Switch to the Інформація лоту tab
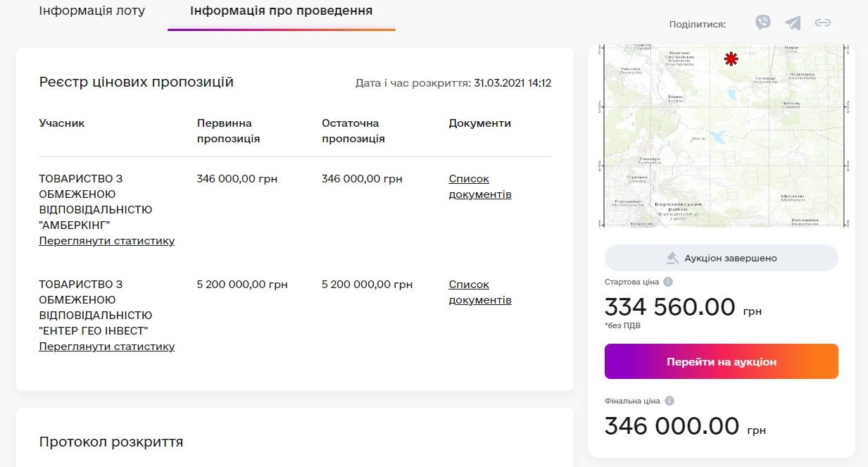This screenshot has height=467, width=868. [x=92, y=11]
